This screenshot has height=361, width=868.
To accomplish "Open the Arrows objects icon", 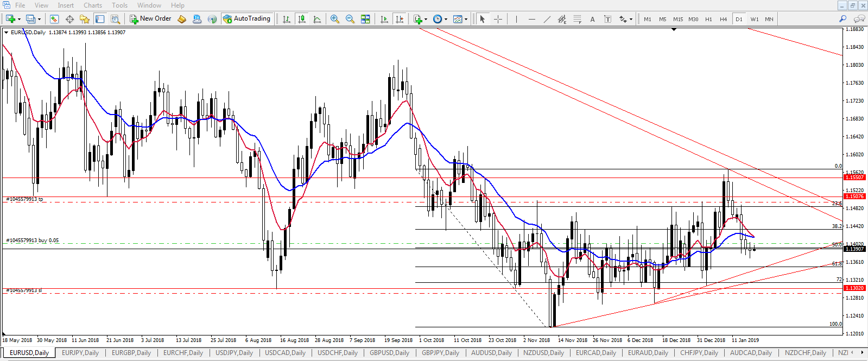I will (x=623, y=19).
